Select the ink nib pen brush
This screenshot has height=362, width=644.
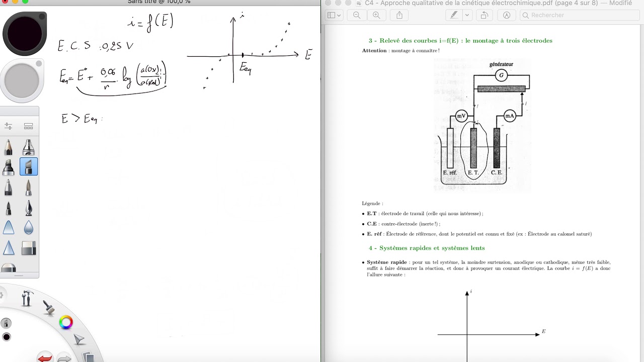click(x=29, y=208)
